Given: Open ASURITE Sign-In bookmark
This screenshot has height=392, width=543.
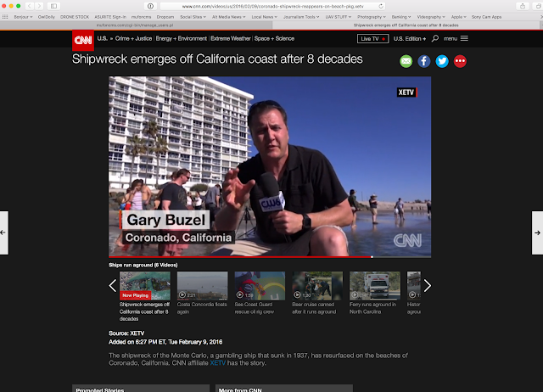Looking at the screenshot, I should 110,17.
